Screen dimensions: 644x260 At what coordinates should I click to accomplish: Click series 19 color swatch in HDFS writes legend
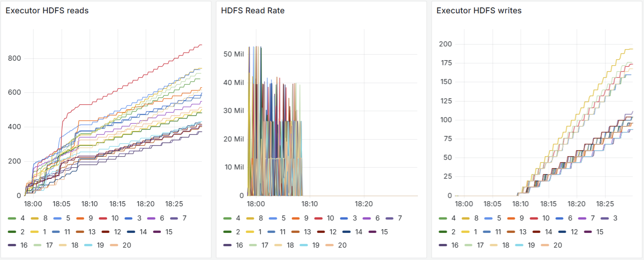(x=519, y=245)
